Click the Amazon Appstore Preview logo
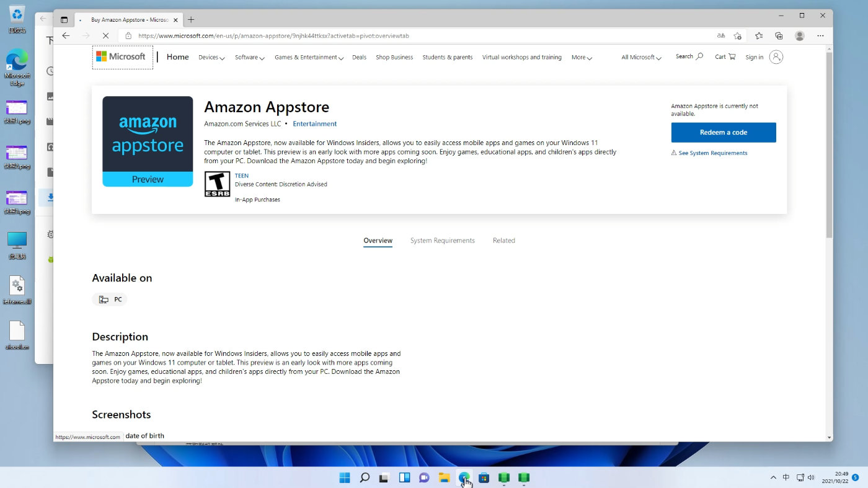 [x=148, y=141]
